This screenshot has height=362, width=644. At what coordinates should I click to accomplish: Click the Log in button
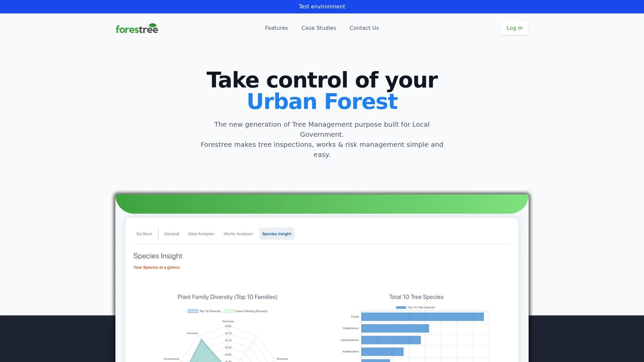(515, 28)
